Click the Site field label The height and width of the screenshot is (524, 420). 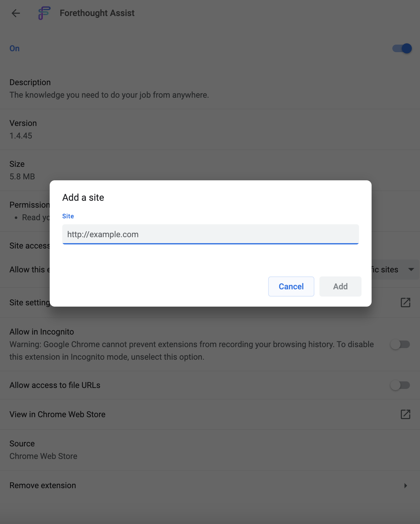coord(68,216)
